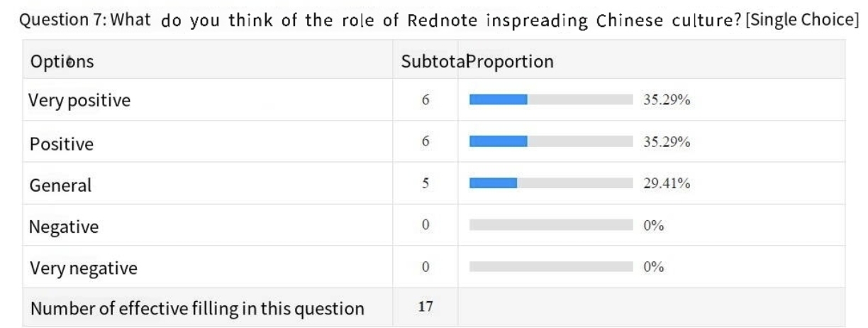Click the subtotal count for Very positive
Screen dimensions: 868x328
(x=425, y=100)
